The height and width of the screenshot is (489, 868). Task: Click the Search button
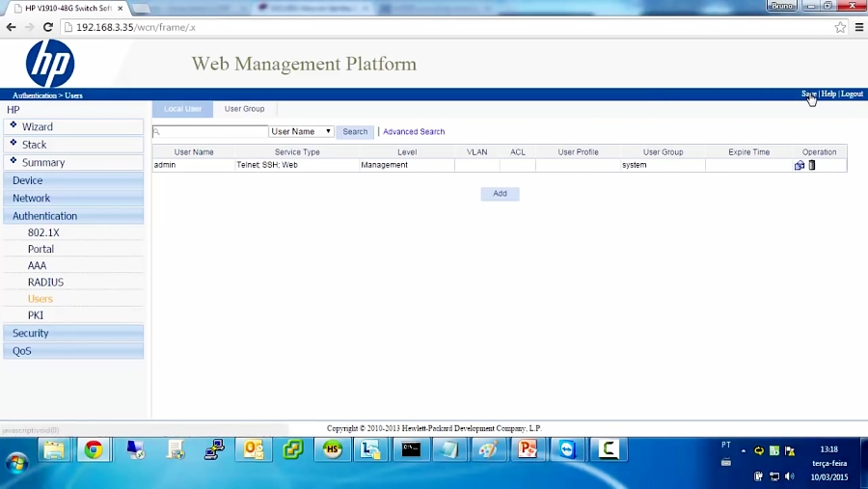pyautogui.click(x=355, y=132)
